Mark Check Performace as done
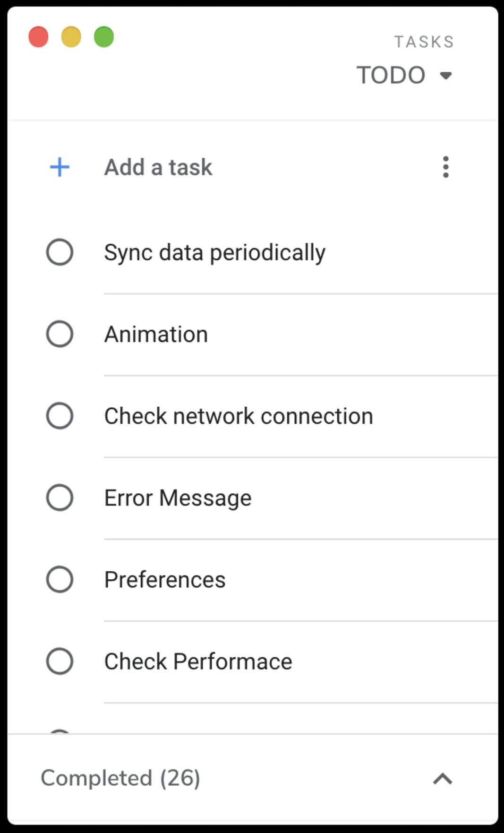 click(x=60, y=661)
